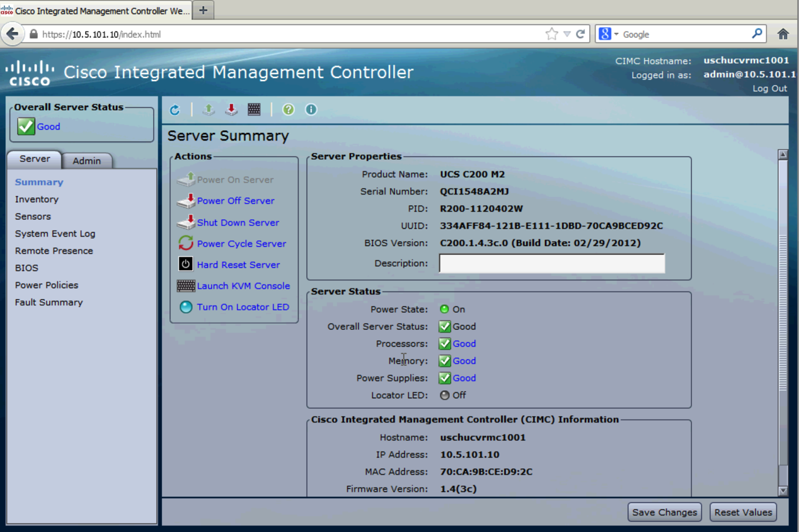Select the Cisco Integrated Management Controller browser tab
This screenshot has width=799, height=532.
pos(96,11)
